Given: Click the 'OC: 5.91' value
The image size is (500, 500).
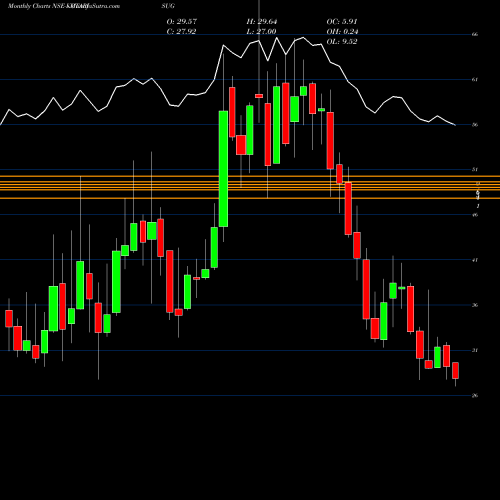Looking at the screenshot, I should 342,22.
